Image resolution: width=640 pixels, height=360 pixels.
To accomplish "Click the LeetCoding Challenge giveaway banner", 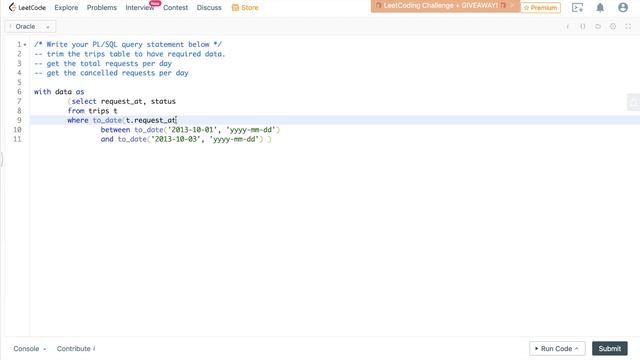I will coord(445,6).
